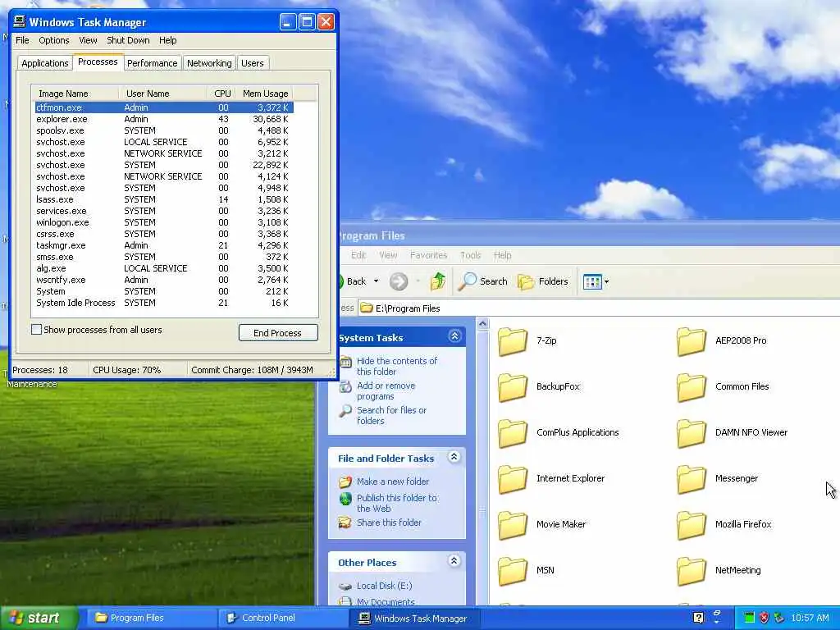Screen dimensions: 840x630
Task: Select the ComPlus Applications folder icon
Action: click(513, 433)
